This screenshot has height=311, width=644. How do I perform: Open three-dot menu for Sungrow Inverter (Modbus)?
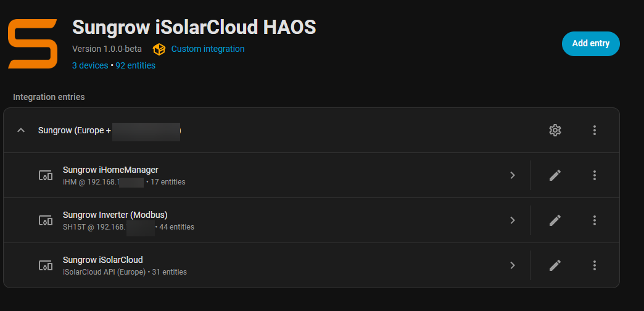coord(594,221)
